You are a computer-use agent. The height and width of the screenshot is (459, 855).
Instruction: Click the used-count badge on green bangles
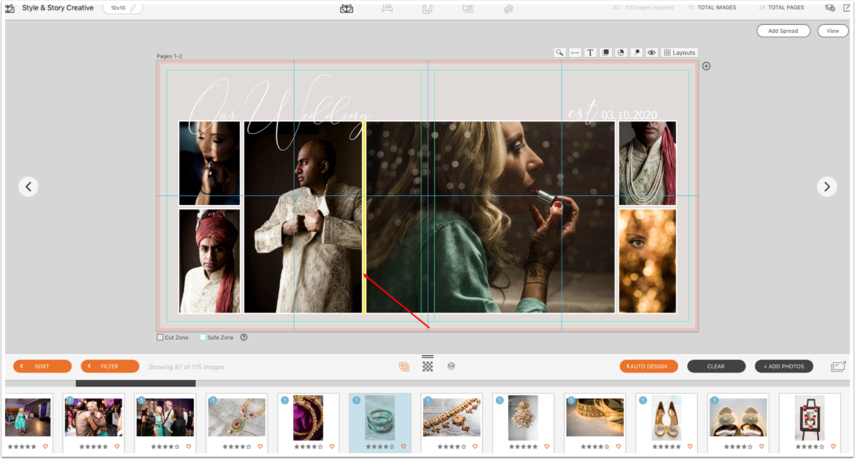point(356,400)
